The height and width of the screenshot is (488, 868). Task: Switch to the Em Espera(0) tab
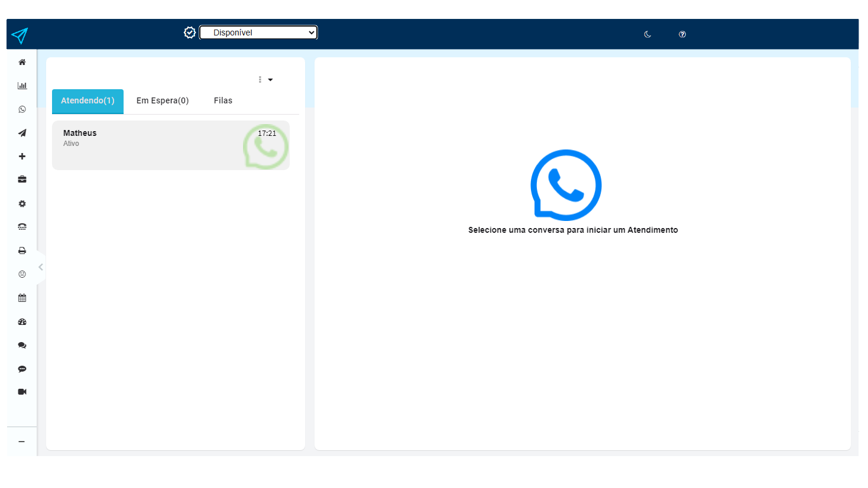pyautogui.click(x=163, y=101)
